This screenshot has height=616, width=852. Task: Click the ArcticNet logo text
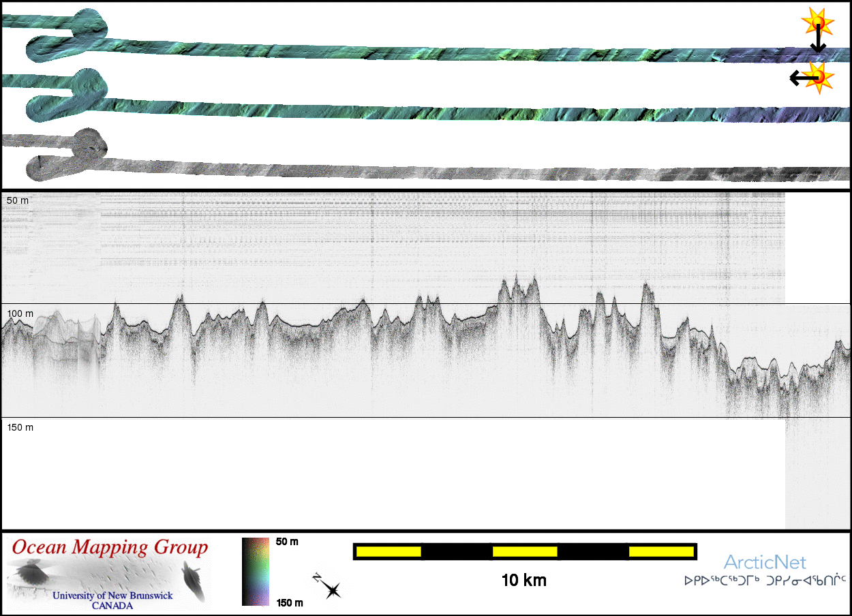pyautogui.click(x=764, y=562)
